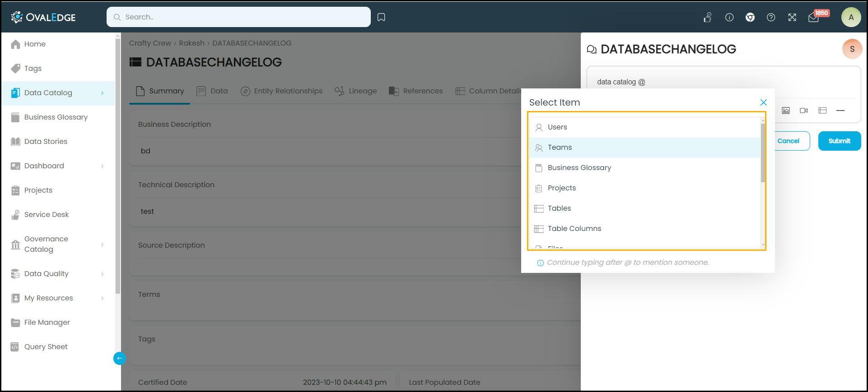
Task: Open Rakesh breadcrumb link
Action: pos(191,43)
